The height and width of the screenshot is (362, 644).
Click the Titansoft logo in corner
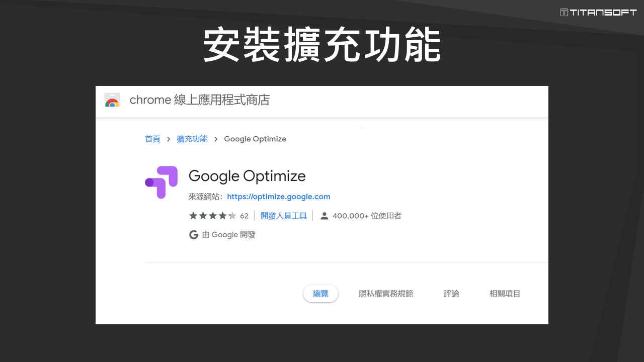coord(598,13)
